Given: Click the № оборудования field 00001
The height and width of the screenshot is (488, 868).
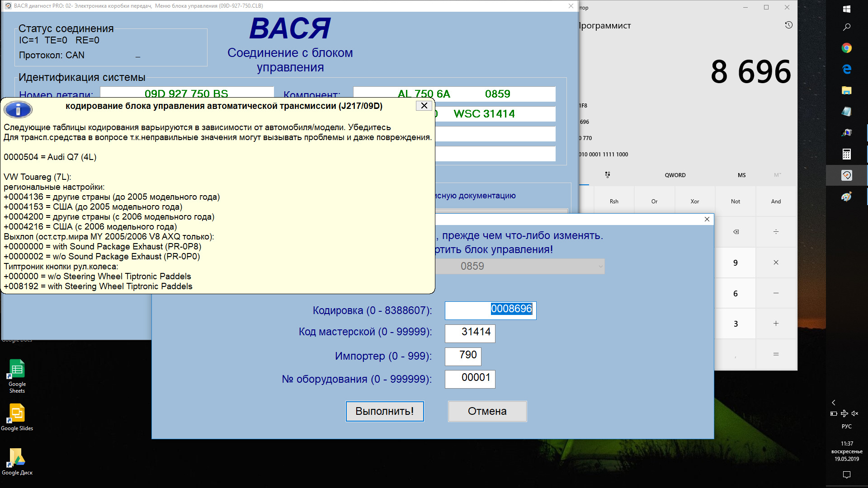Looking at the screenshot, I should pyautogui.click(x=470, y=379).
